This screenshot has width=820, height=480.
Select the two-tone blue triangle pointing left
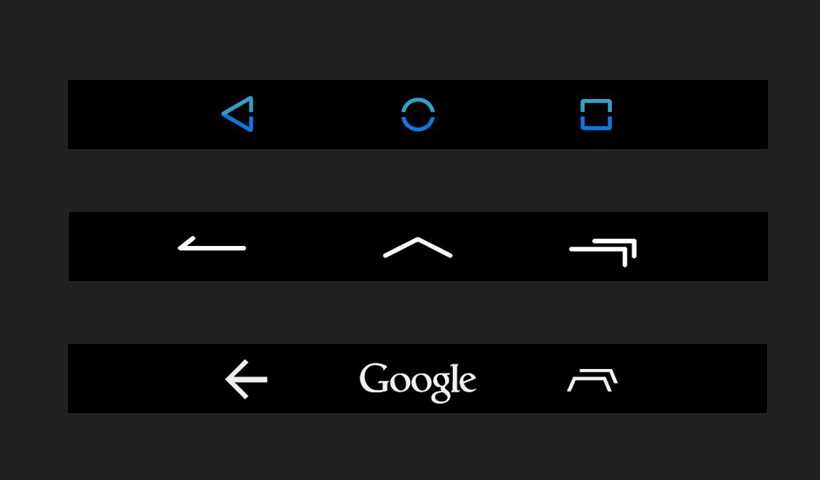click(238, 114)
